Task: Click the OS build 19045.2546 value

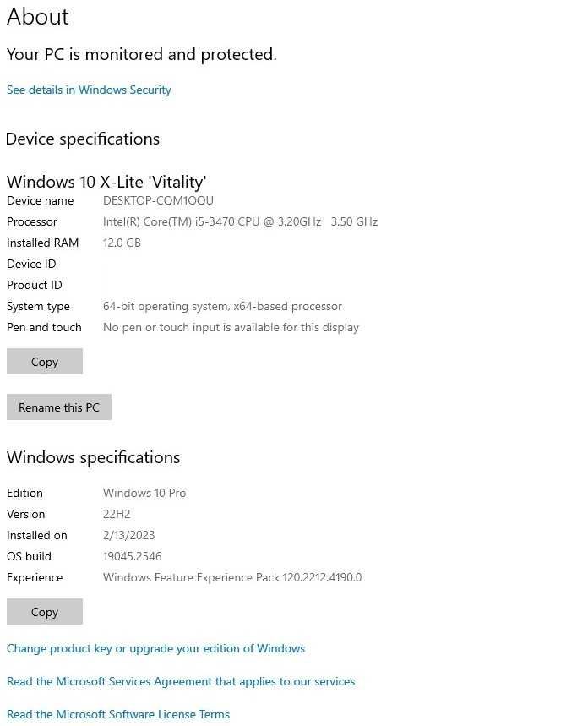Action: pyautogui.click(x=133, y=556)
